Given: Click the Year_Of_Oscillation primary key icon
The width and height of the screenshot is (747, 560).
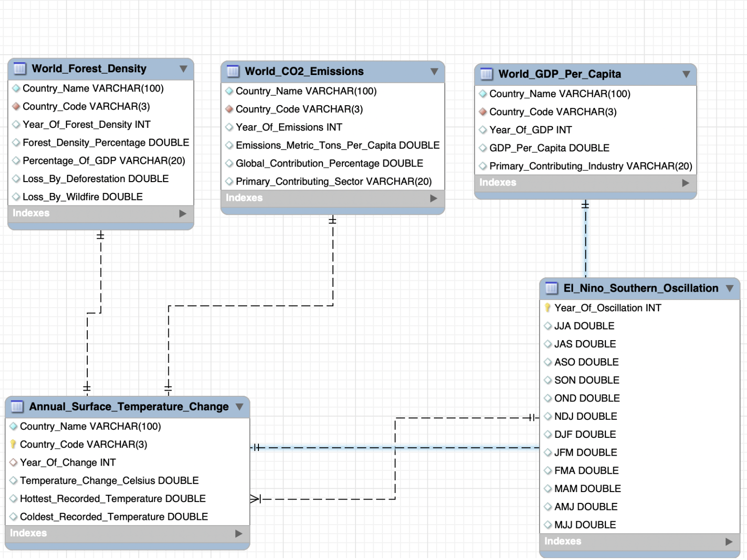Looking at the screenshot, I should [x=548, y=308].
